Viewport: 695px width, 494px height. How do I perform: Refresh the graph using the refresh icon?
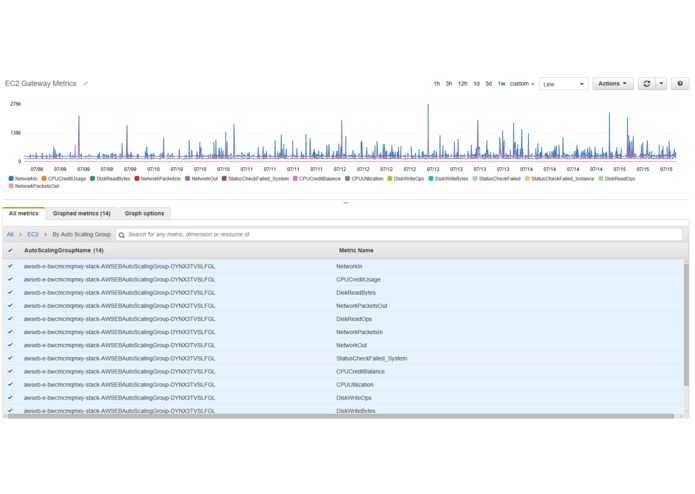(x=646, y=84)
